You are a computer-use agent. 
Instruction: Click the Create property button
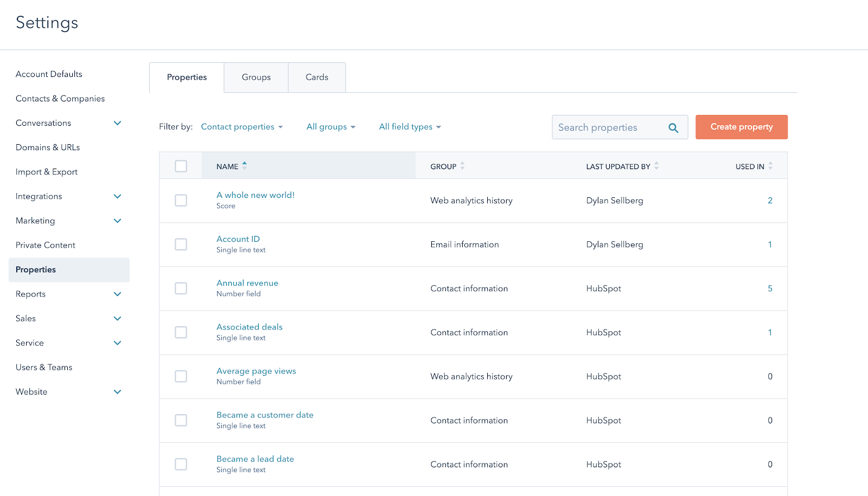[741, 127]
